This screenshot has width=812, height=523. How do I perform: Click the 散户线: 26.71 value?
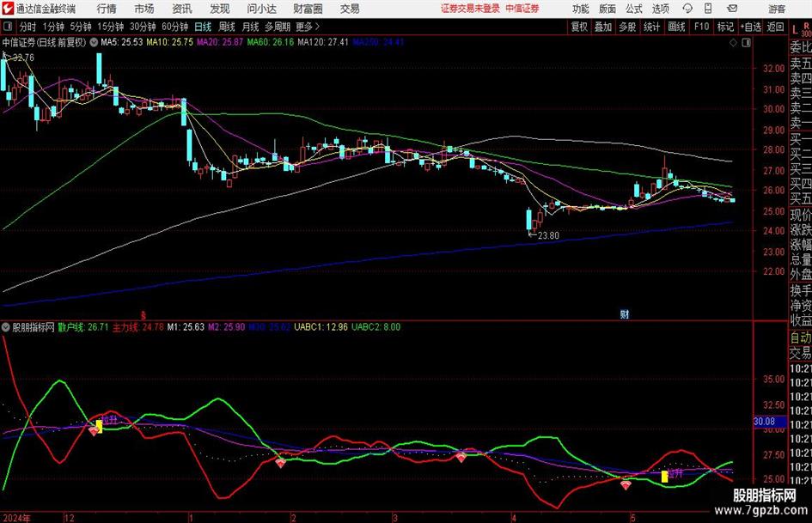[83, 327]
